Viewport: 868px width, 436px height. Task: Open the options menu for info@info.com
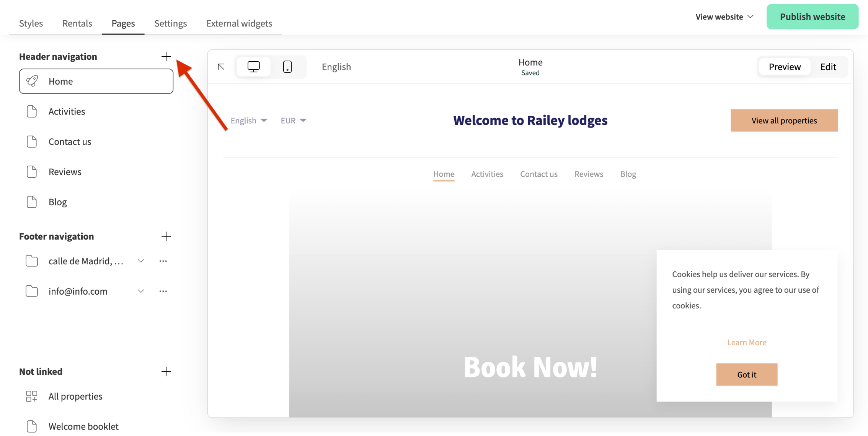coord(163,291)
